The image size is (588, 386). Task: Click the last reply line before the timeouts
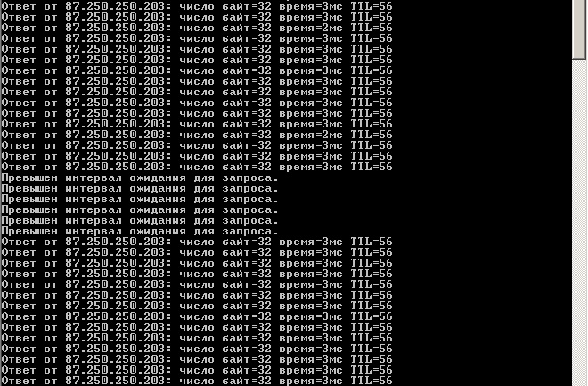click(x=197, y=167)
